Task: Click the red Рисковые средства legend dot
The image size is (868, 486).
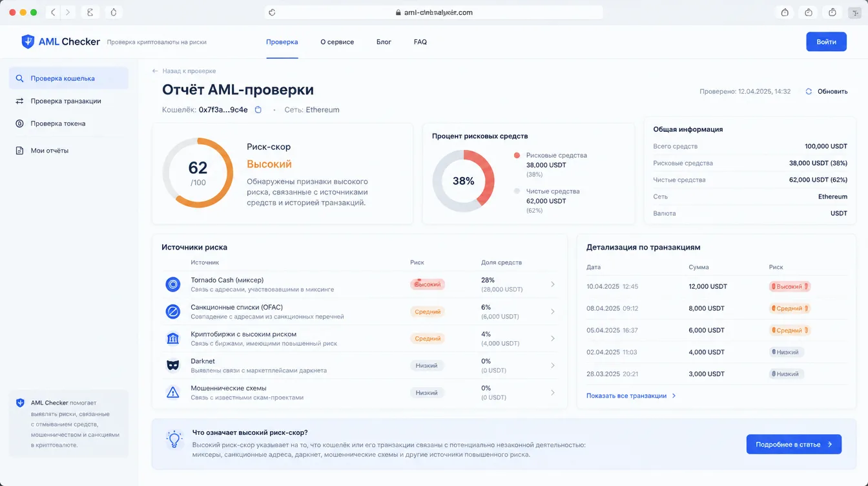Action: 517,156
